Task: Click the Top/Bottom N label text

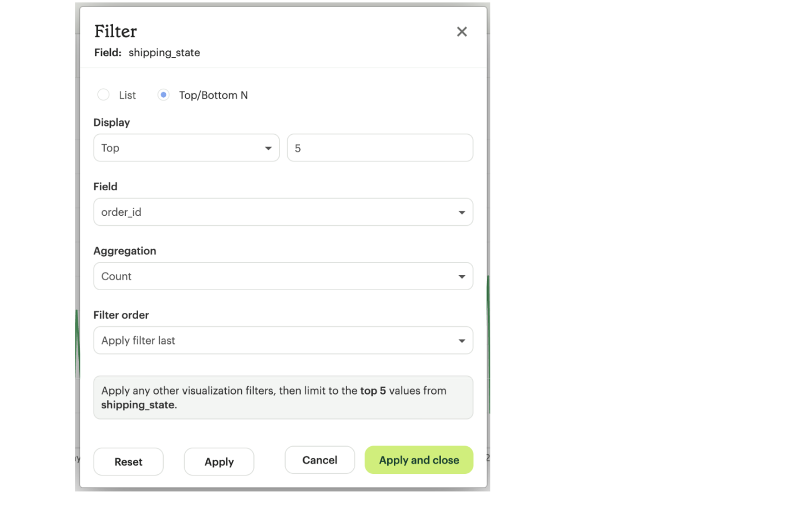Action: coord(214,95)
